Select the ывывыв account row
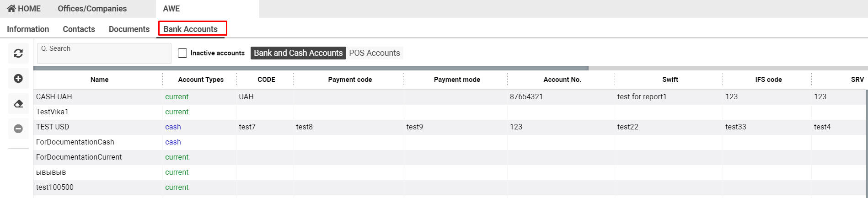 [450, 172]
